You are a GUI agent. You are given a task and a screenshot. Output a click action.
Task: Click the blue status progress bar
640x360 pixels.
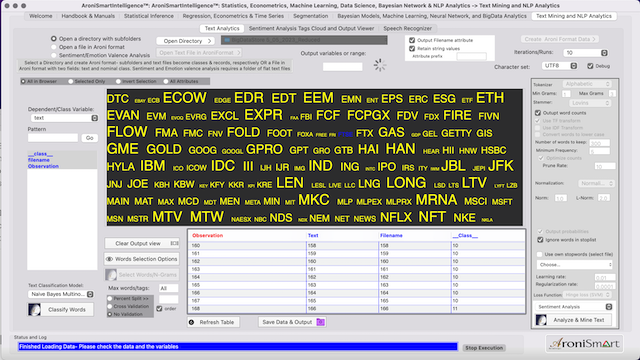point(238,347)
